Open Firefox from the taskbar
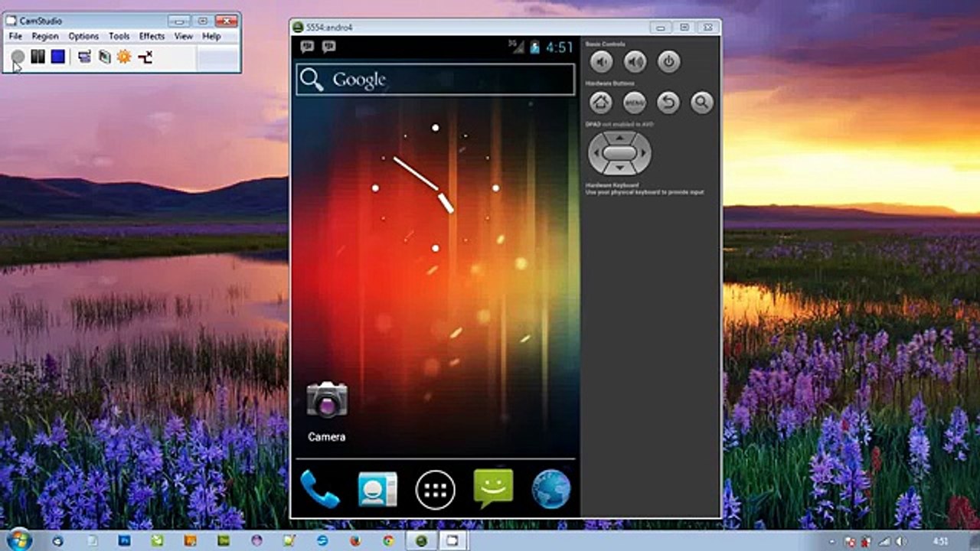980x551 pixels. click(354, 540)
